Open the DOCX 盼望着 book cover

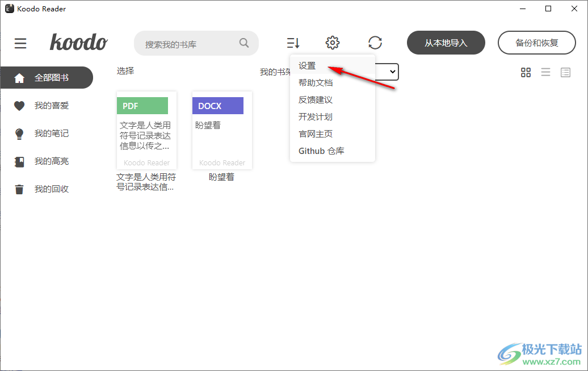click(222, 130)
